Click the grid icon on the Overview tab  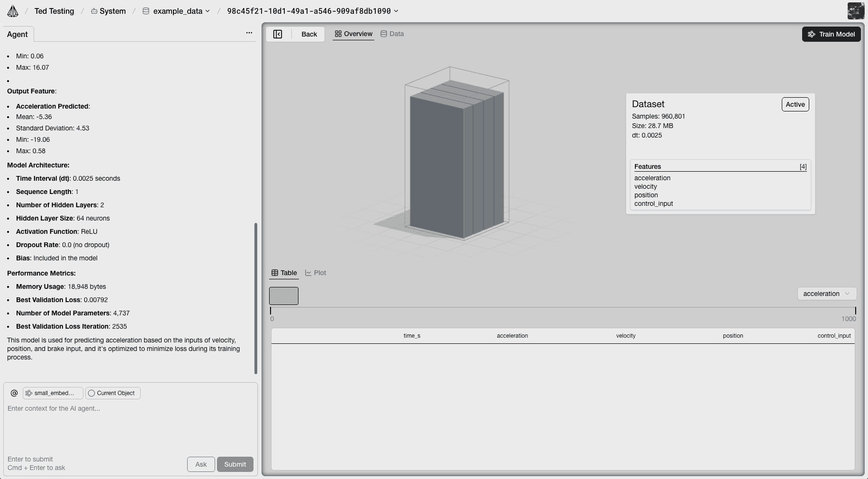[337, 34]
